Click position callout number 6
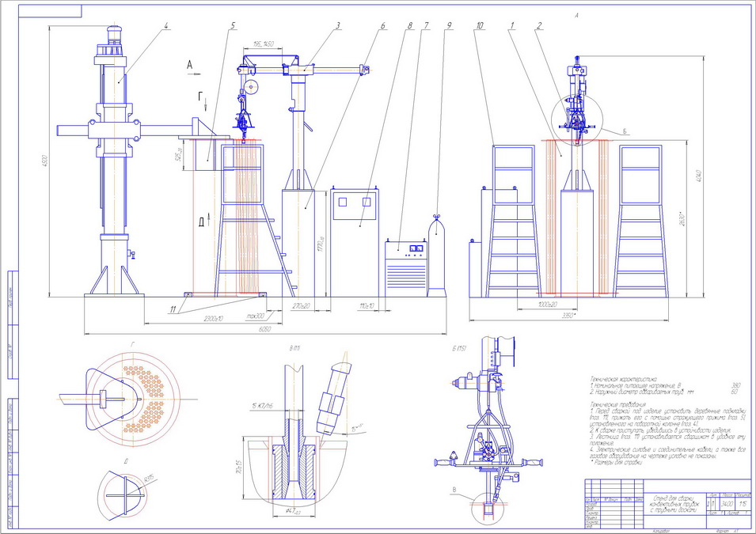 [383, 25]
